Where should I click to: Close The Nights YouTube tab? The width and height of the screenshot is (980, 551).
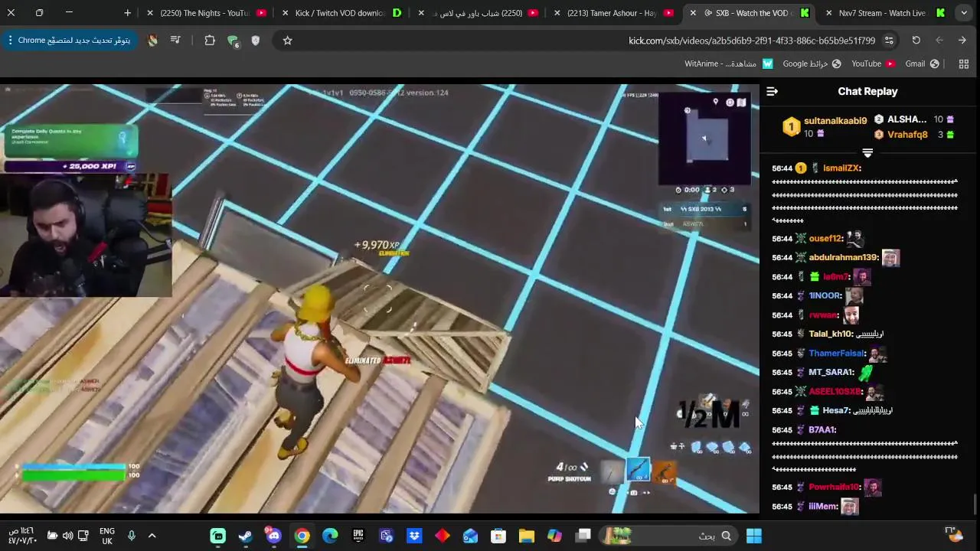150,13
